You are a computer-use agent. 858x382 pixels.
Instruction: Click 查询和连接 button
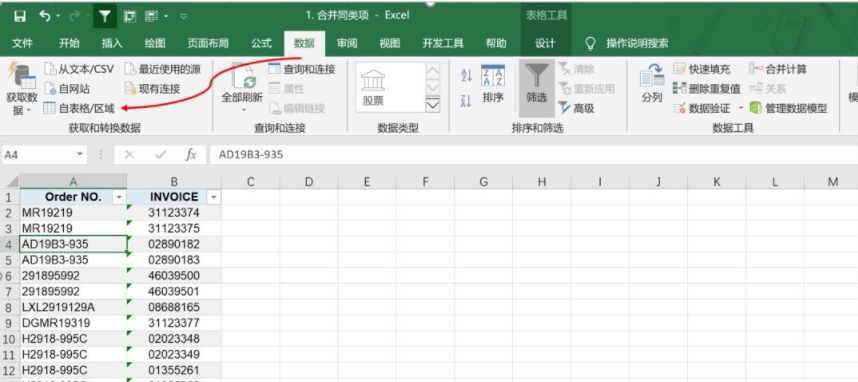pos(302,69)
